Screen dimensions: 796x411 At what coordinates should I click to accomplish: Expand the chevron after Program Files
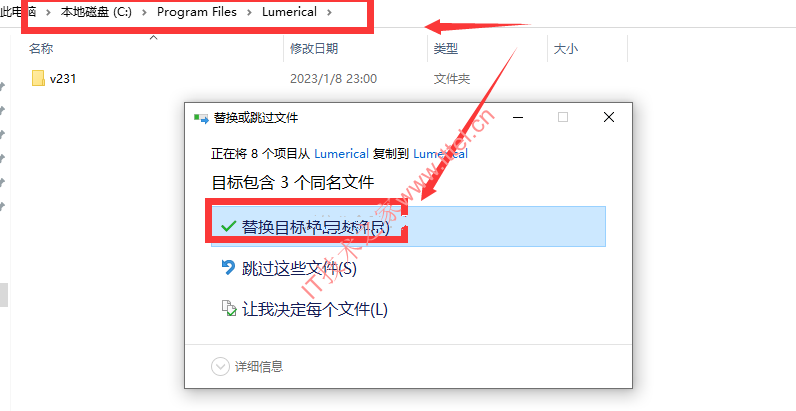249,12
